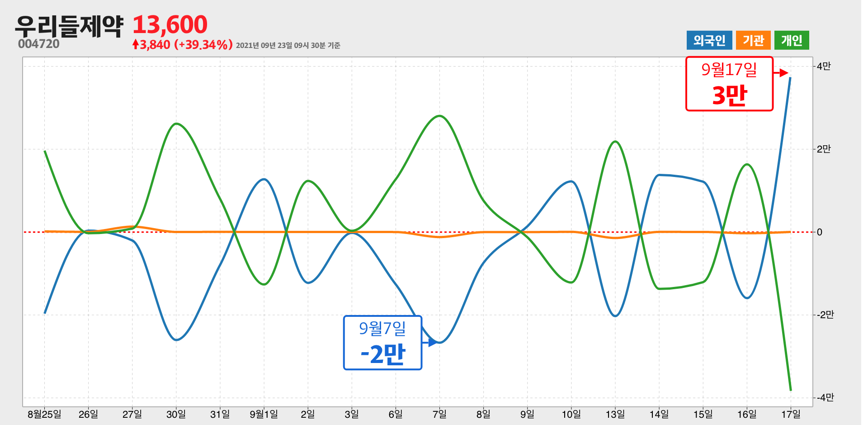Click y-axis label -4만
This screenshot has height=425, width=868.
(x=826, y=398)
